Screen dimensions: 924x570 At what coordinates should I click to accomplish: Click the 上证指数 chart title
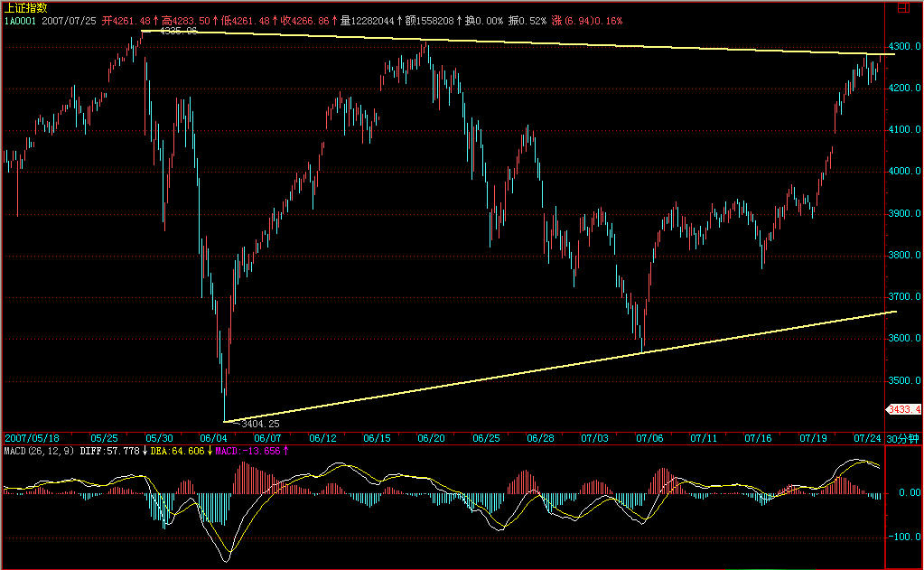click(x=23, y=7)
